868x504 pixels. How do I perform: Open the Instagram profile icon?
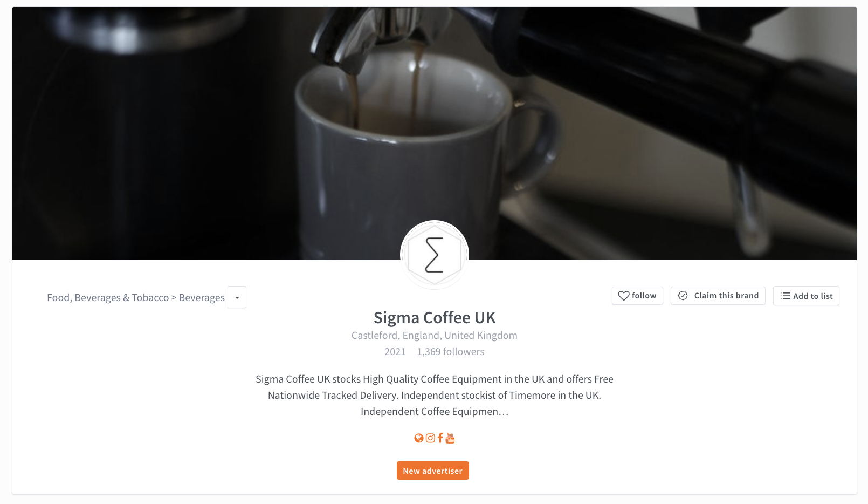coord(430,438)
